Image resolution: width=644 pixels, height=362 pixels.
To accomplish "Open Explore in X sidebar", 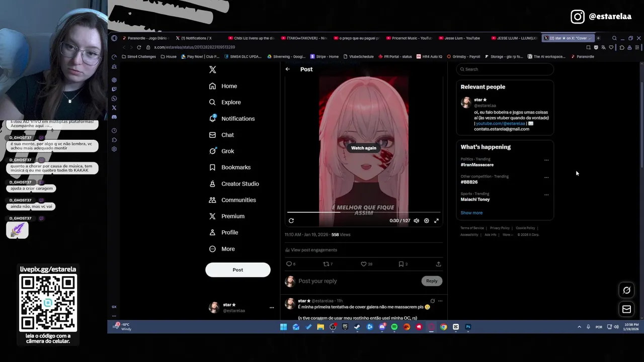I will (225, 102).
